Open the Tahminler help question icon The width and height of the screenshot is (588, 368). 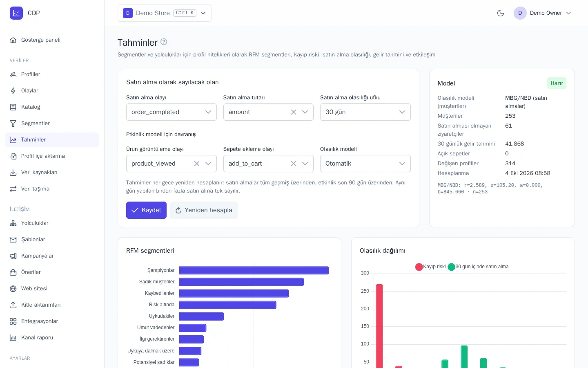(x=164, y=42)
